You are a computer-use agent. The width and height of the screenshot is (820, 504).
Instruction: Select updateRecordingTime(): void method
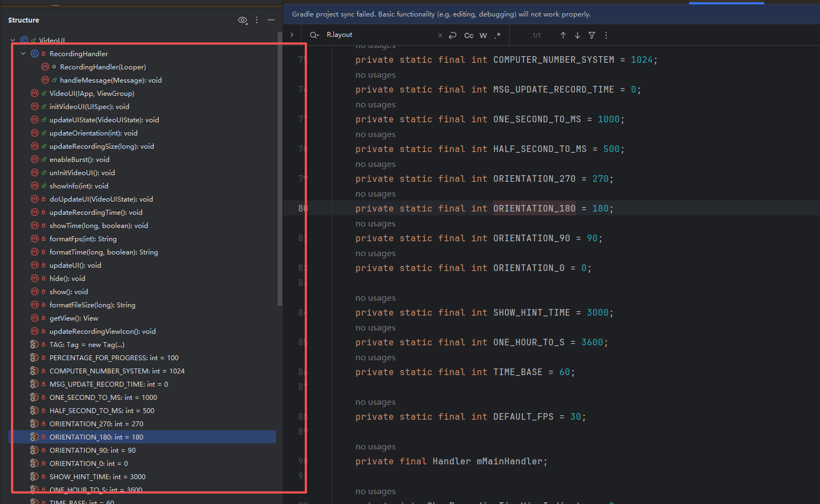tap(96, 212)
